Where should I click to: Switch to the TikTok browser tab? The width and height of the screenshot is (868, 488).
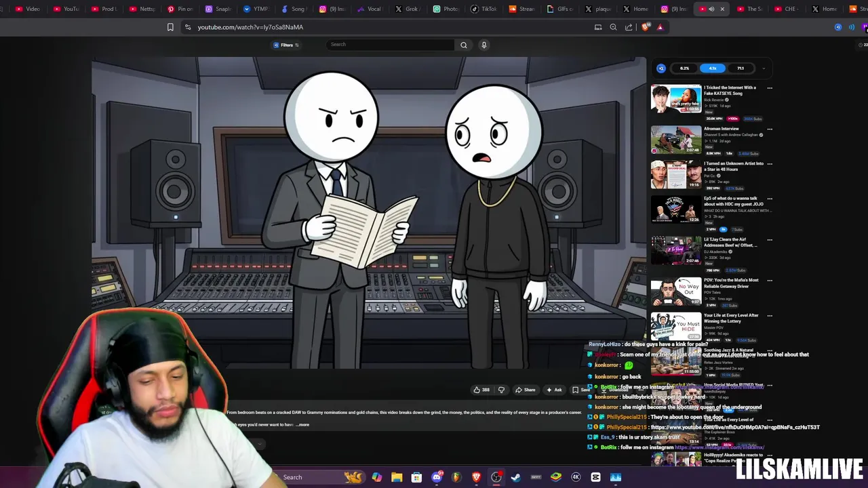(x=484, y=9)
